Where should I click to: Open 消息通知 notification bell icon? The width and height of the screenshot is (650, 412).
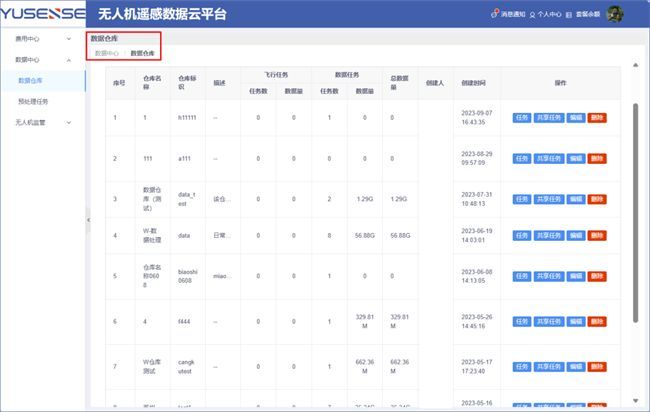pos(495,14)
